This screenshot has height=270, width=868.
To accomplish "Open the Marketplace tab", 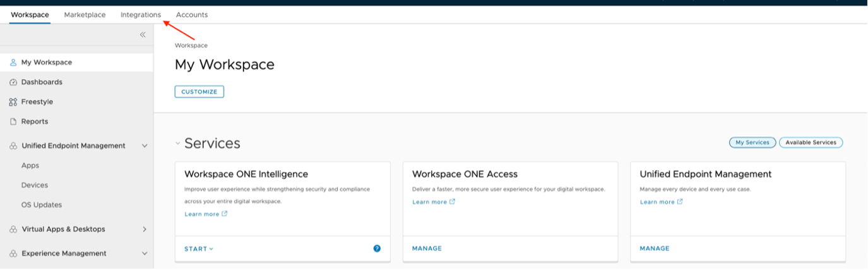I will (x=85, y=15).
